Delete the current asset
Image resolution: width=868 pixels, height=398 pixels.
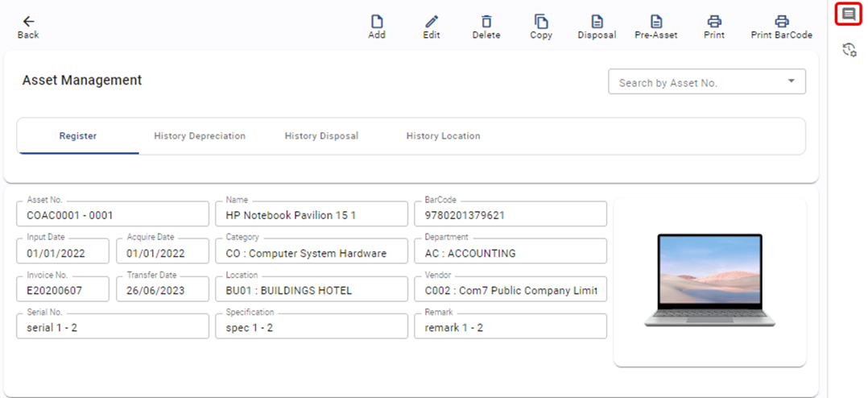click(486, 23)
